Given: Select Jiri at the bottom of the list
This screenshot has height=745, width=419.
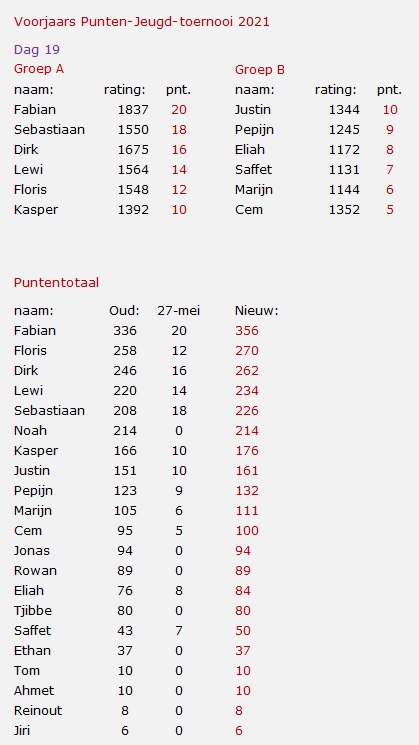Looking at the screenshot, I should [x=22, y=730].
